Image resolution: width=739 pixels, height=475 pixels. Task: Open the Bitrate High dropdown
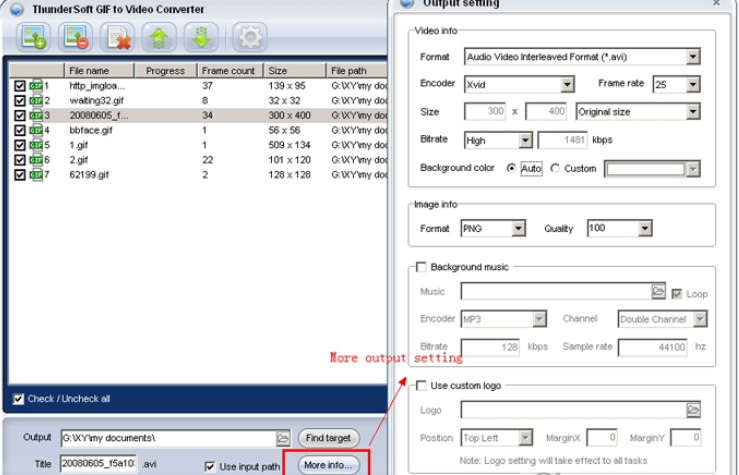coord(526,140)
